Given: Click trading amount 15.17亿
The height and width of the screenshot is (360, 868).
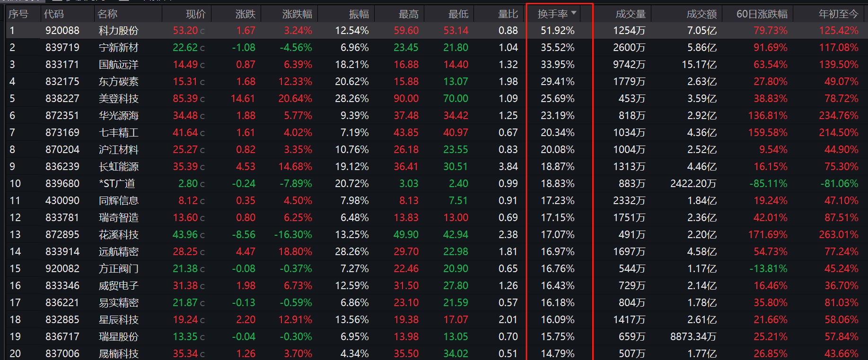Looking at the screenshot, I should pos(699,65).
